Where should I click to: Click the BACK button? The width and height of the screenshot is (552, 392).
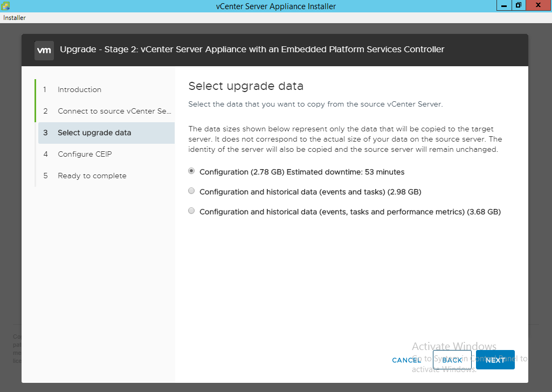(452, 360)
